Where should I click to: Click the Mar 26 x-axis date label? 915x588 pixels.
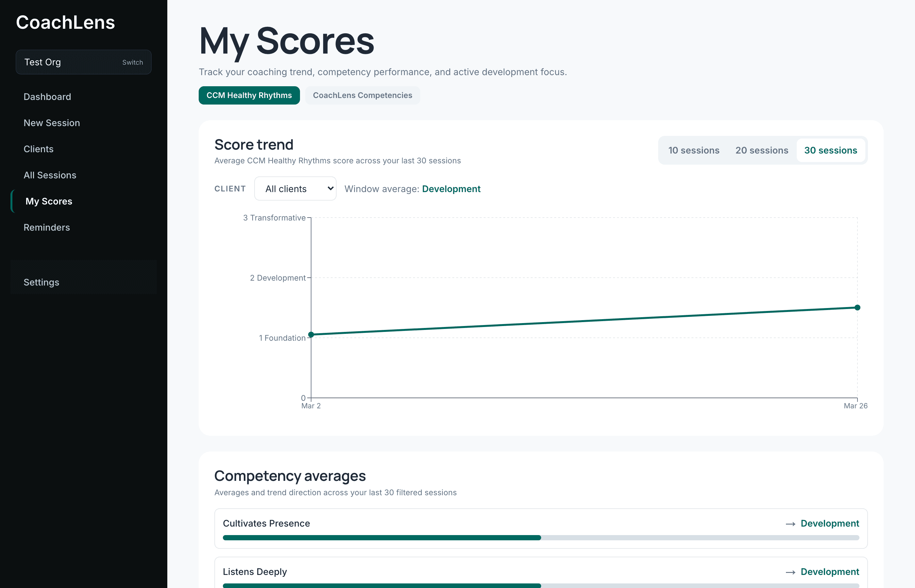pos(856,406)
